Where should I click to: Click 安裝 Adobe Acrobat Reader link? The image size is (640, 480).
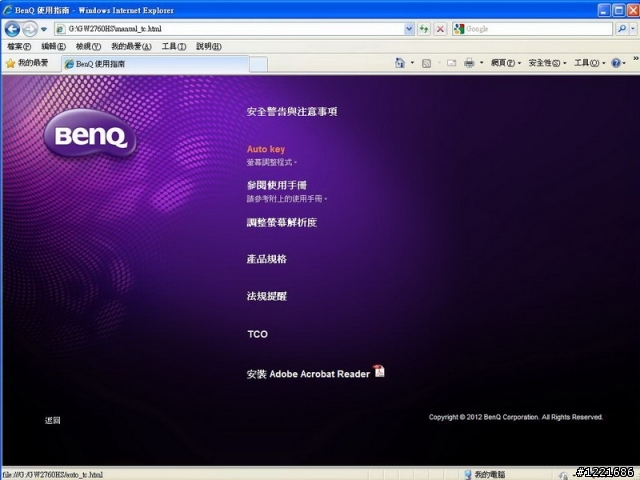pos(308,374)
